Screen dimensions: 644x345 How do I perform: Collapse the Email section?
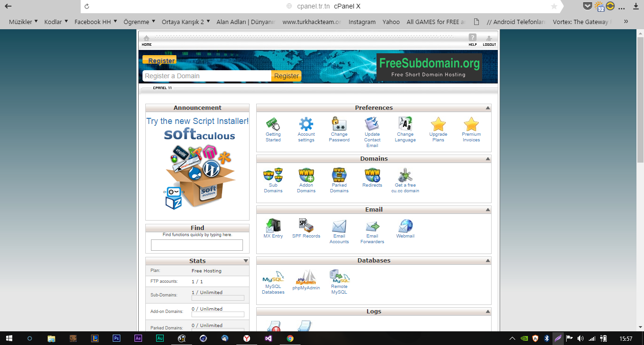[487, 210]
